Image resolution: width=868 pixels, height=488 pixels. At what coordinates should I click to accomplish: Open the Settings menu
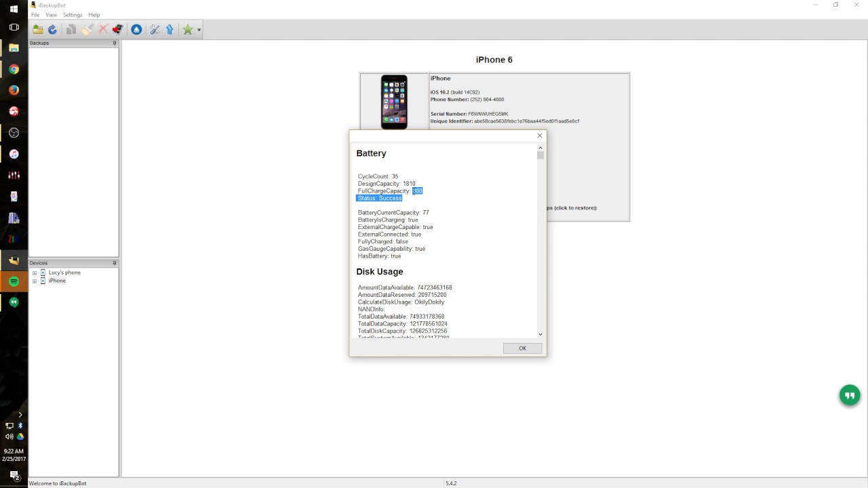[73, 15]
